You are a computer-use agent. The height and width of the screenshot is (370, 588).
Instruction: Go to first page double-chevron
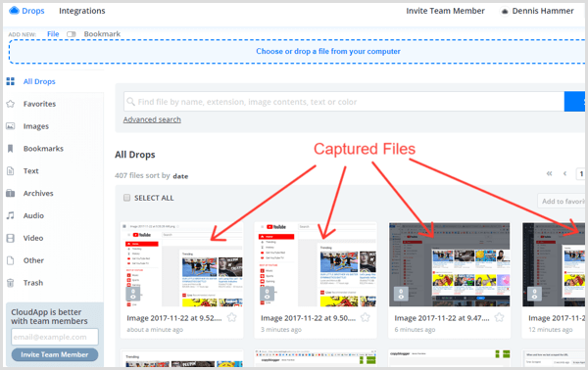coord(550,173)
